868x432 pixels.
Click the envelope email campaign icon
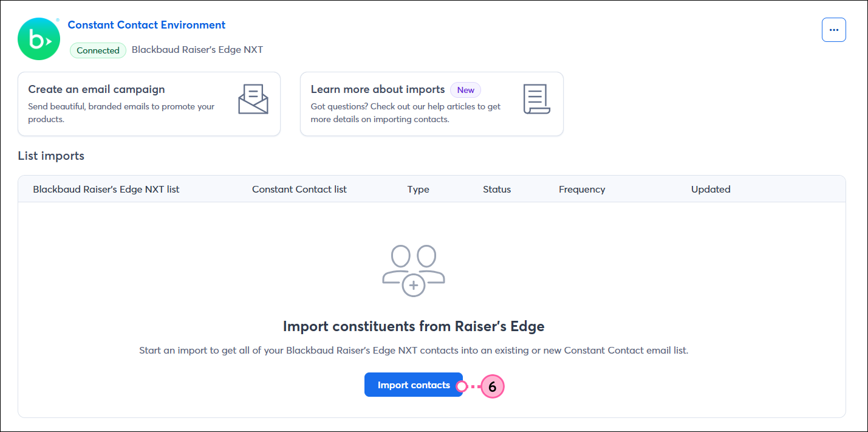pos(253,99)
